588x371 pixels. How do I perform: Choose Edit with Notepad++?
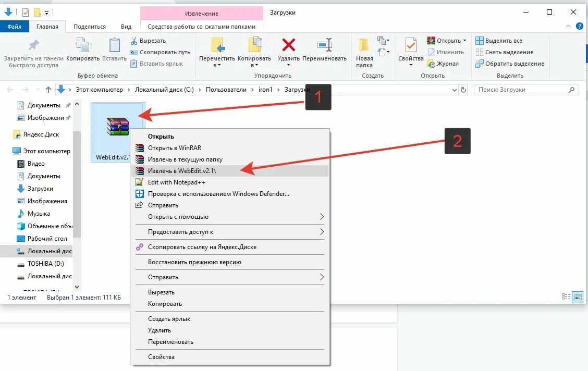(x=229, y=182)
